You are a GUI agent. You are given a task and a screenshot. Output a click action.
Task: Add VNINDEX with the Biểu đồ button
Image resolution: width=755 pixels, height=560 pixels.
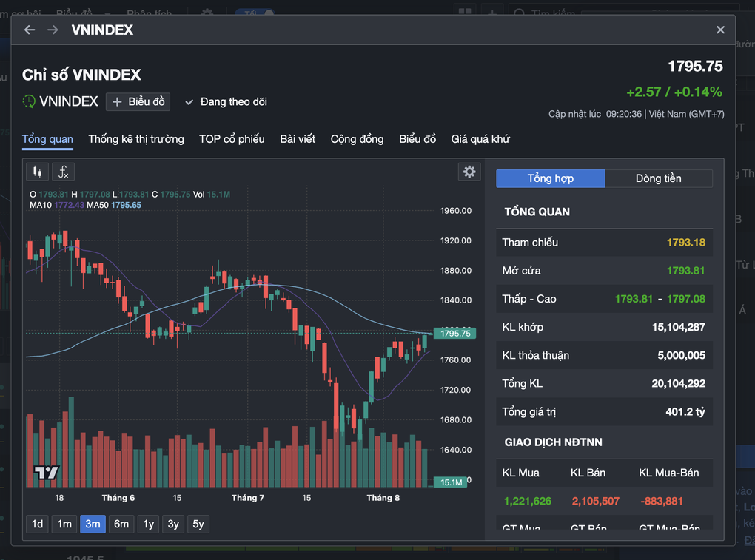[138, 101]
